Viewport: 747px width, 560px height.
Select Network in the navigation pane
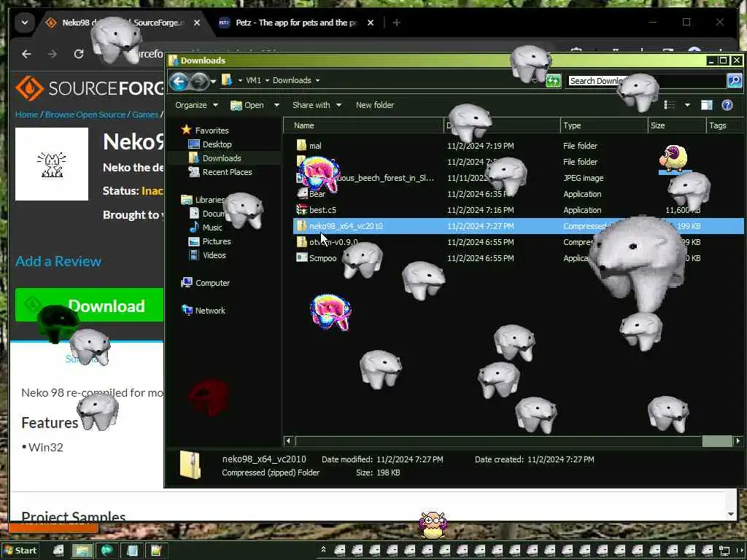(203, 311)
